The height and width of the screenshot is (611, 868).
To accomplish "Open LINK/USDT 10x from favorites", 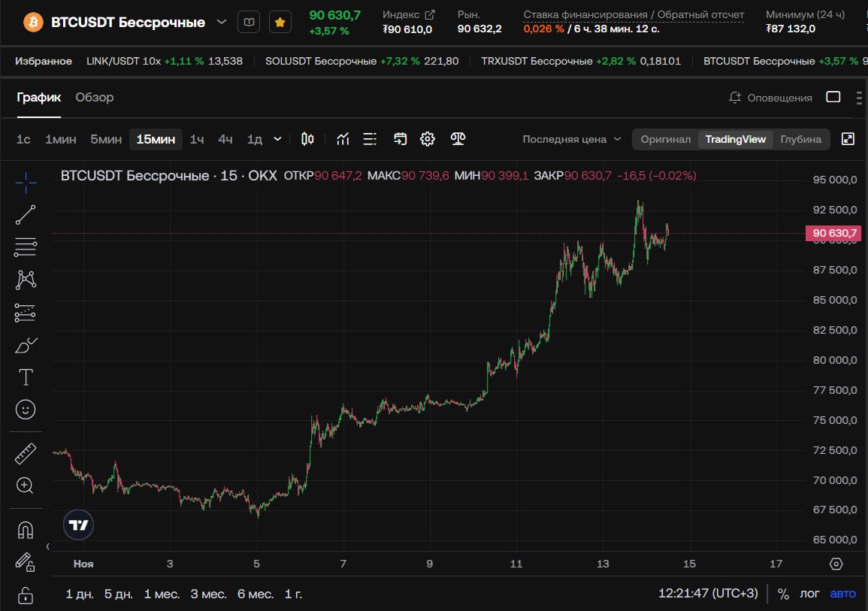I will tap(165, 61).
